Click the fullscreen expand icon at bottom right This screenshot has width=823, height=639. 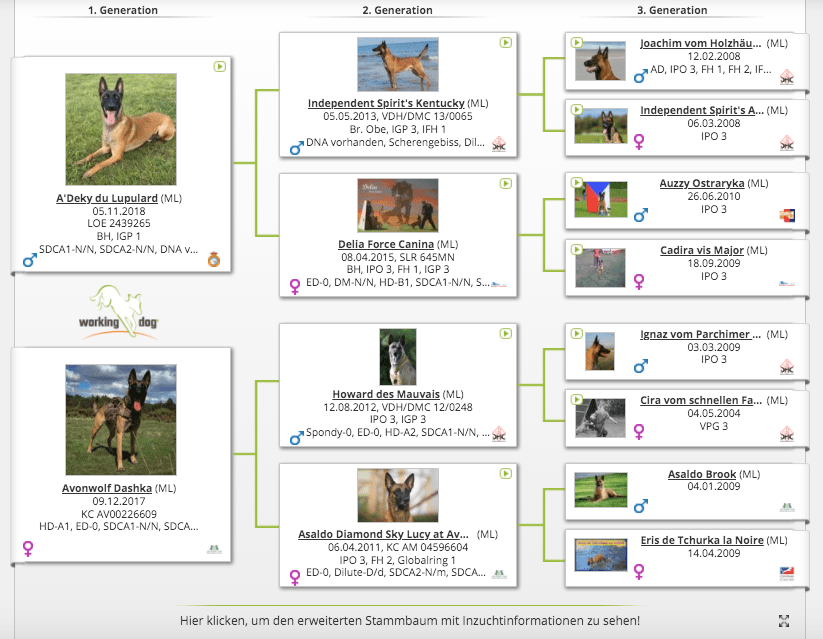pos(784,620)
